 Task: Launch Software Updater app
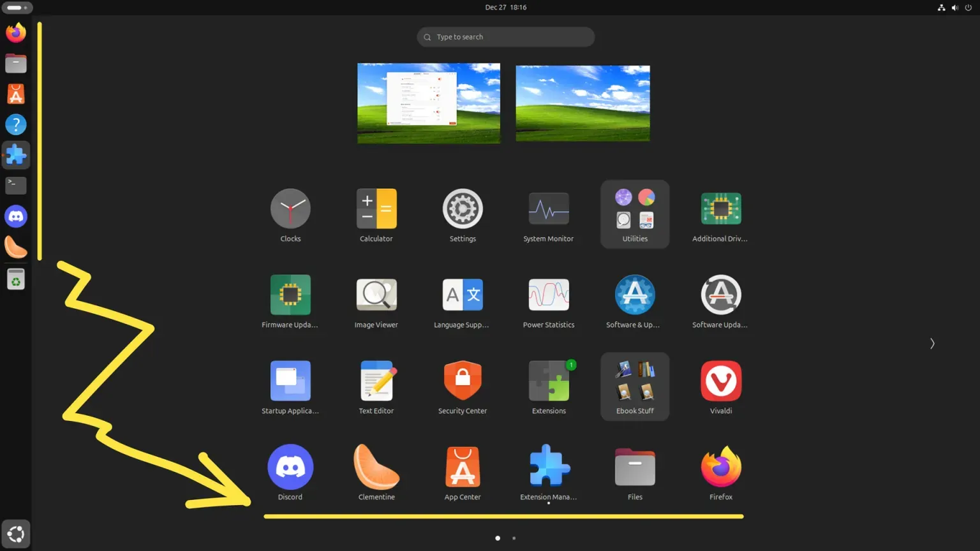(x=721, y=301)
